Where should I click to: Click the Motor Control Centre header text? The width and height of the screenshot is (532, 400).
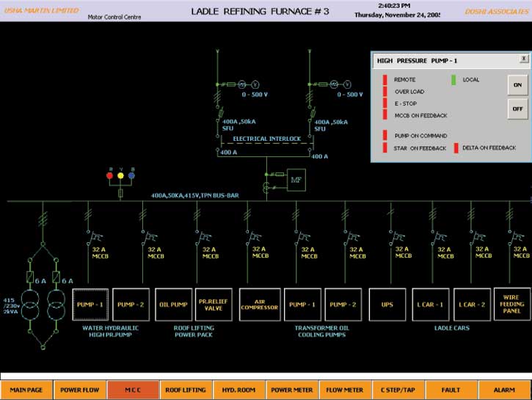(x=114, y=17)
